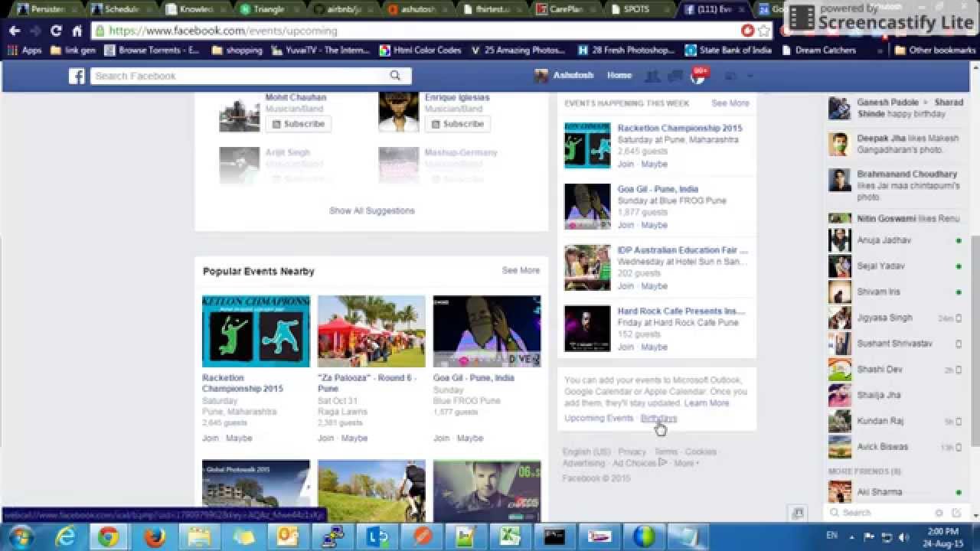Viewport: 980px width, 551px height.
Task: Switch to the Triangle browser tab
Action: pos(262,9)
